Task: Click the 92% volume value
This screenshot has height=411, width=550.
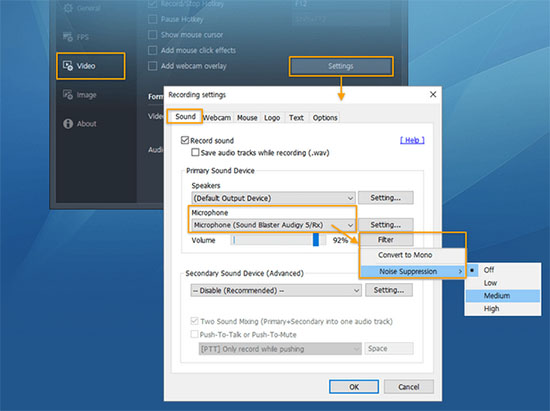Action: 340,240
